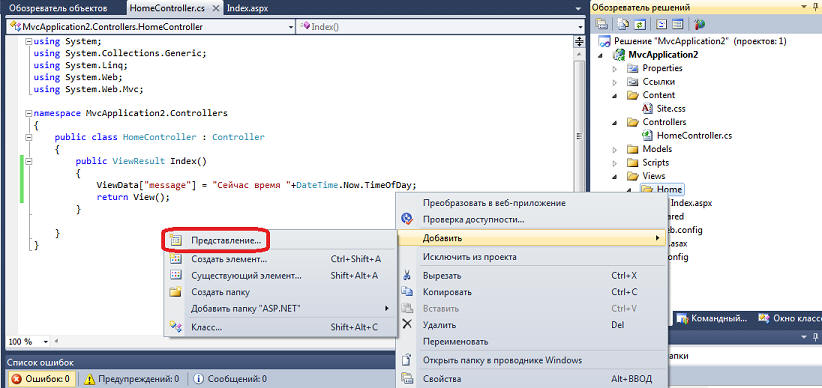Click the scissors icon next to Вырезать
This screenshot has height=388, width=822.
click(407, 275)
